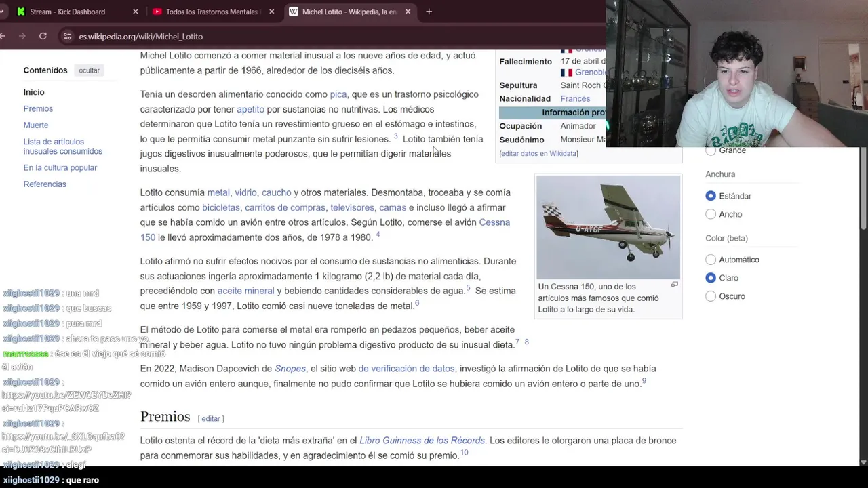Select Automático color mode

coord(711,260)
